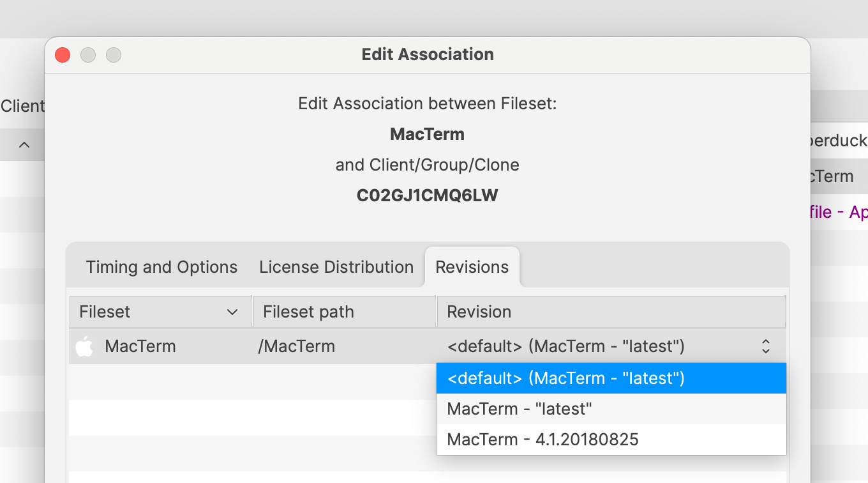Click the Revision column header

click(611, 312)
